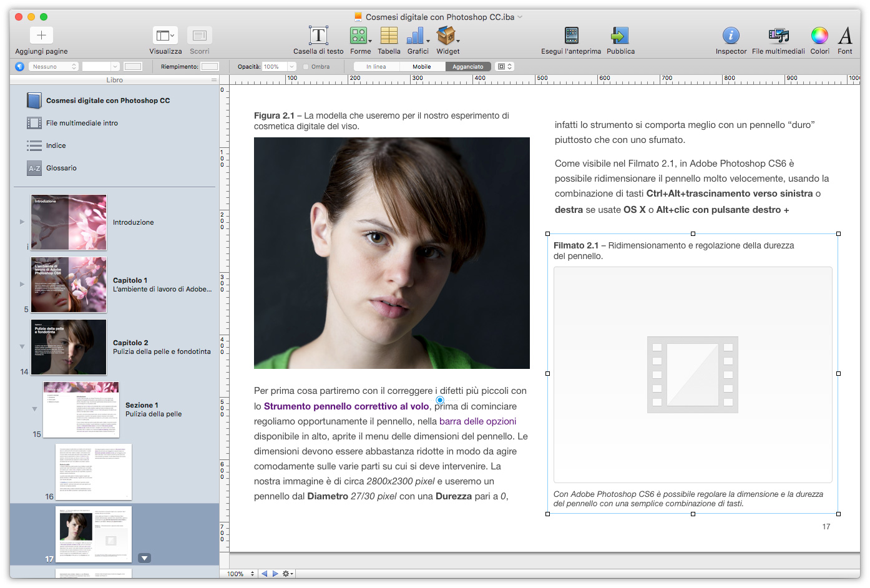Click the Aggiungi pagine plus icon
This screenshot has height=588, width=870.
41,35
